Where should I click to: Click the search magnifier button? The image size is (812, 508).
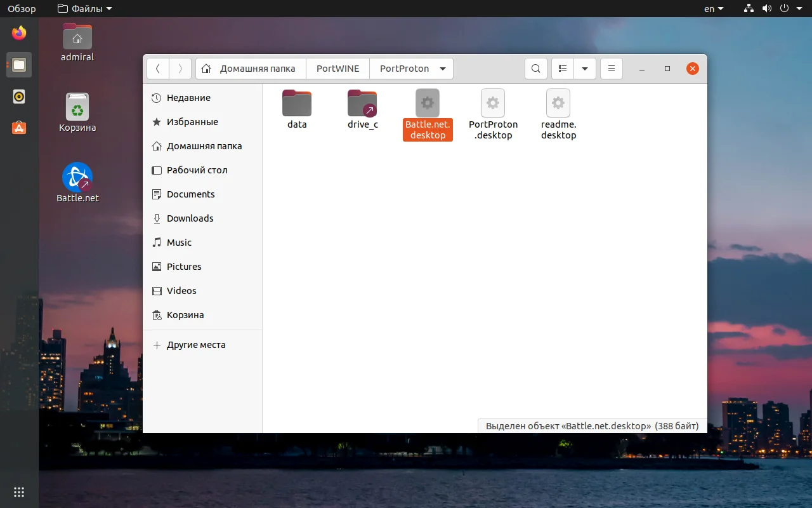coord(536,69)
